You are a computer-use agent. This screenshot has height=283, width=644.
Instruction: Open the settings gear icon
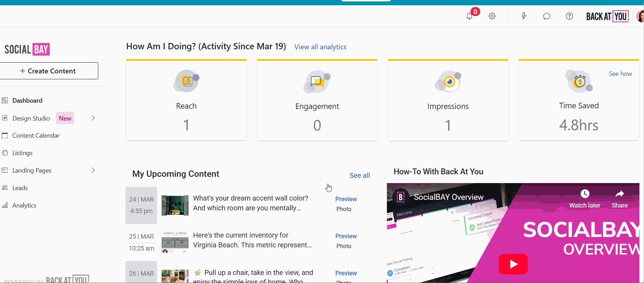pos(492,16)
